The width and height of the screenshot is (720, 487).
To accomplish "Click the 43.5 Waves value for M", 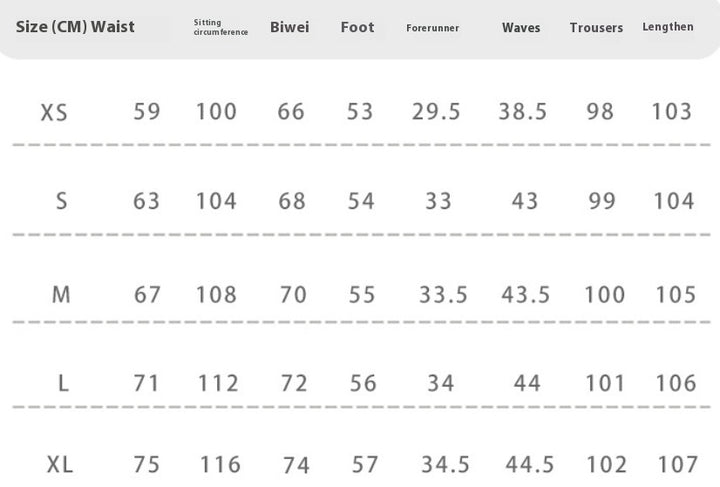I will point(525,294).
